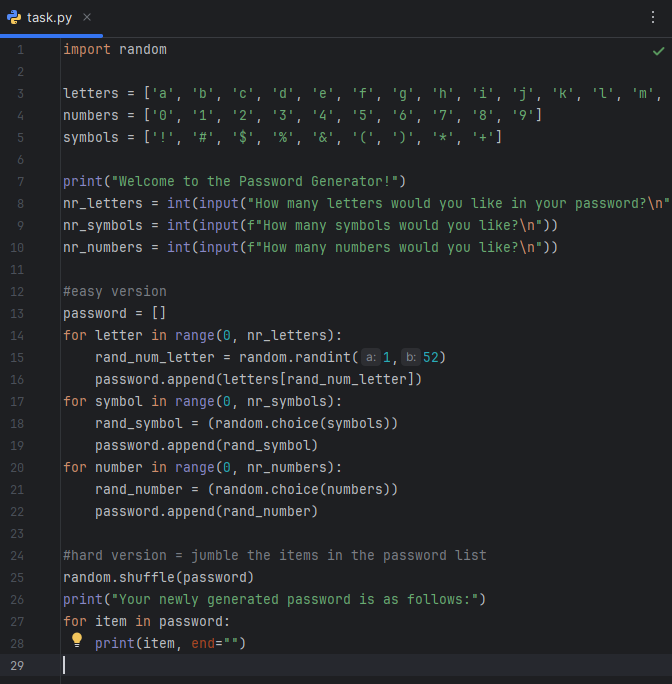Click 'print(item, end="")' statement
The width and height of the screenshot is (672, 684).
tap(171, 643)
